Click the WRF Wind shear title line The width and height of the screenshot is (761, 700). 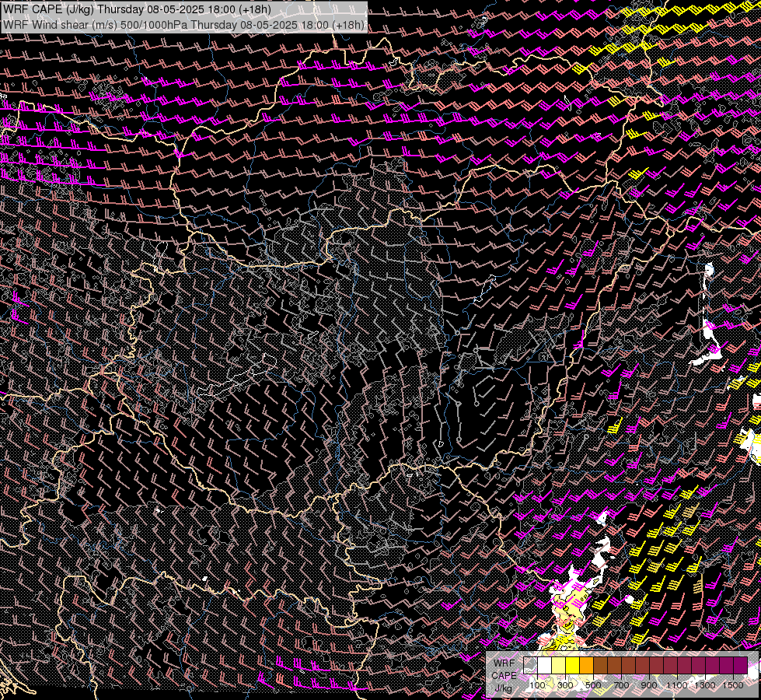point(183,24)
